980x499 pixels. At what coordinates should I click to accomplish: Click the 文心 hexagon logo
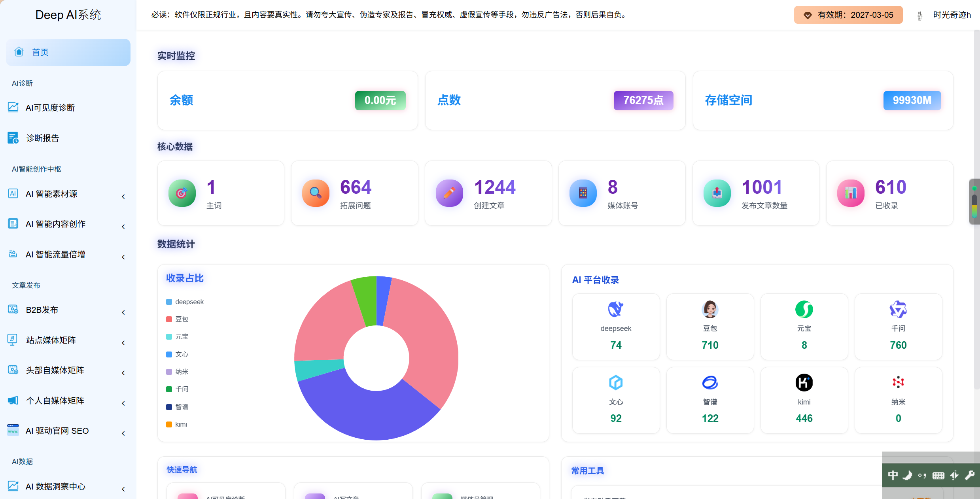(616, 382)
